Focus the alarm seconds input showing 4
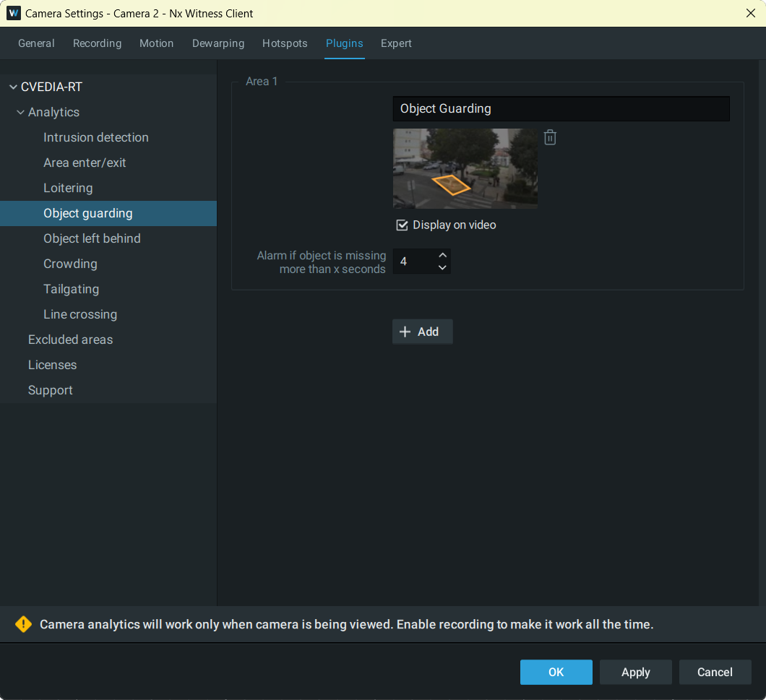 click(x=414, y=262)
